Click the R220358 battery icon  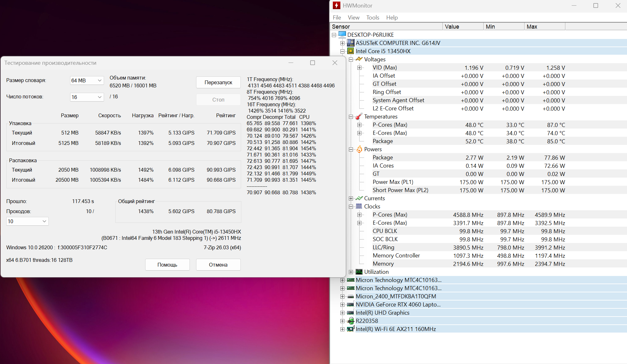pos(350,321)
